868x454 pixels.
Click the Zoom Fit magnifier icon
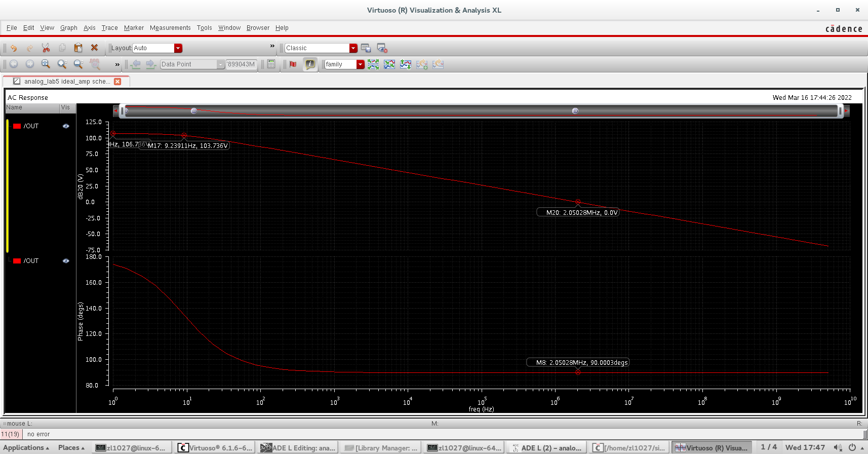[x=46, y=64]
